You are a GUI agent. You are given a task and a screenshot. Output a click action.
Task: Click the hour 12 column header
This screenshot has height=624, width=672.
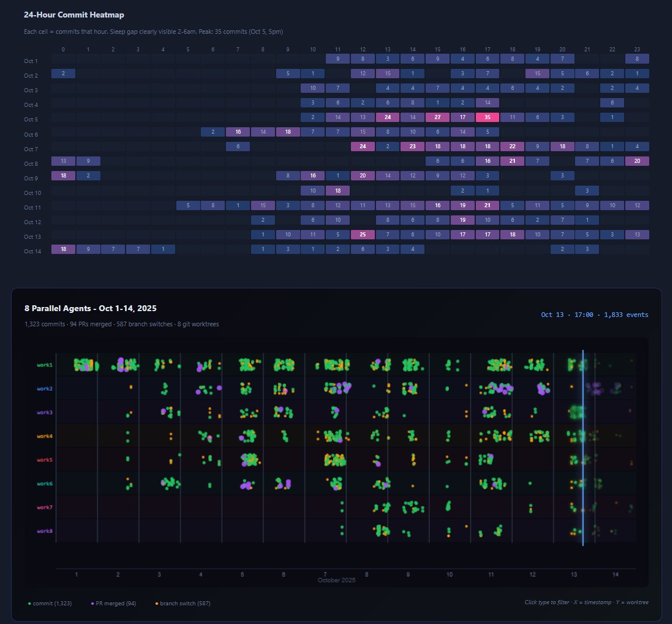[363, 49]
